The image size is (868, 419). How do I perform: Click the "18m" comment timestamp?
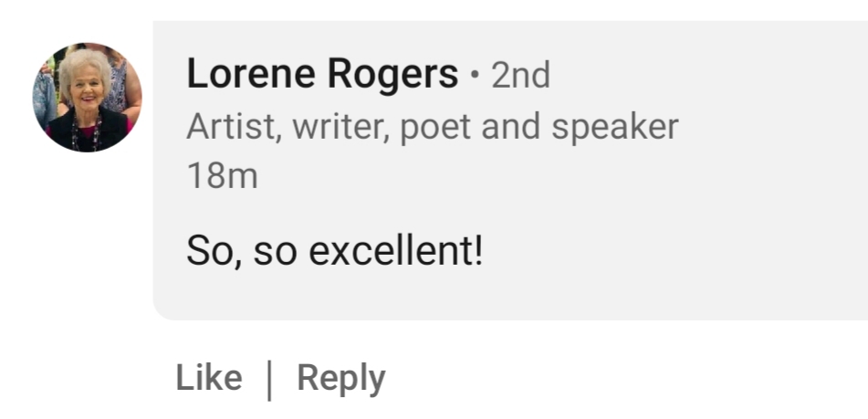(x=222, y=175)
